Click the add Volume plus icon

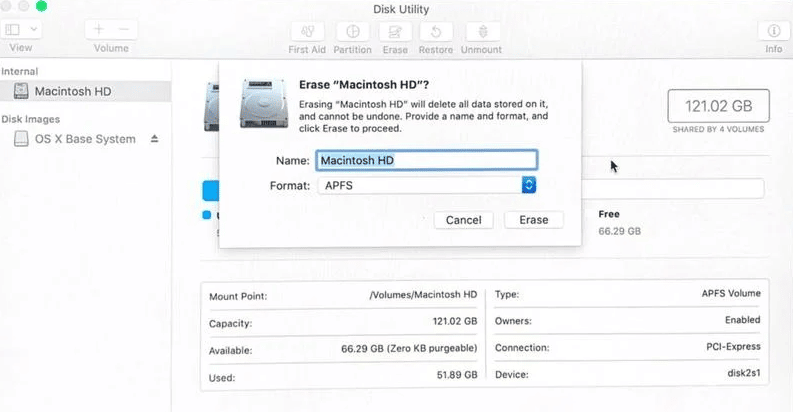click(99, 29)
